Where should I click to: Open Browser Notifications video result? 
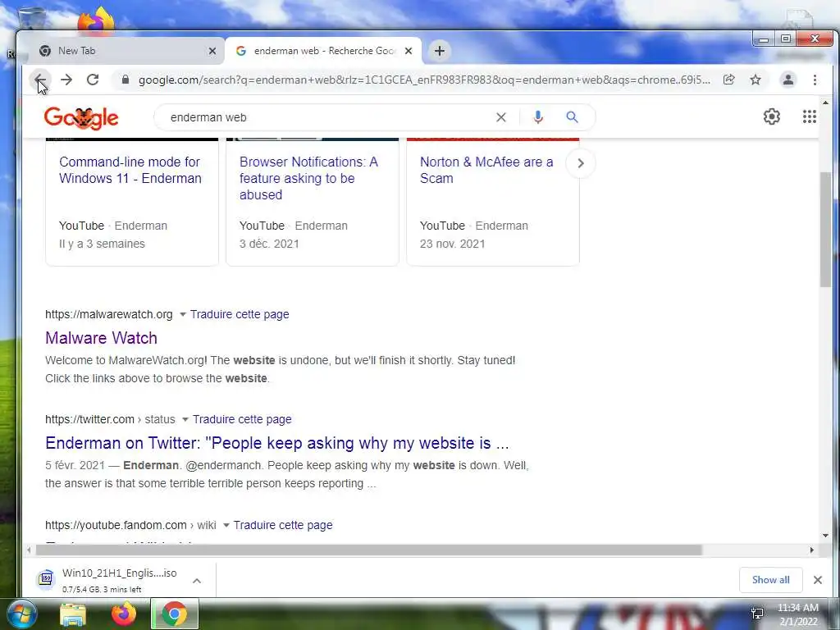tap(308, 178)
